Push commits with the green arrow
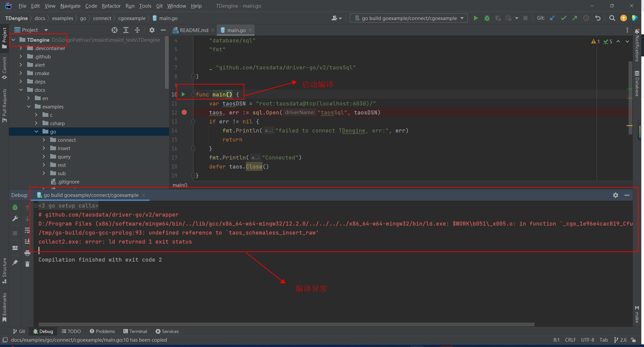The height and width of the screenshot is (347, 644). coord(575,18)
